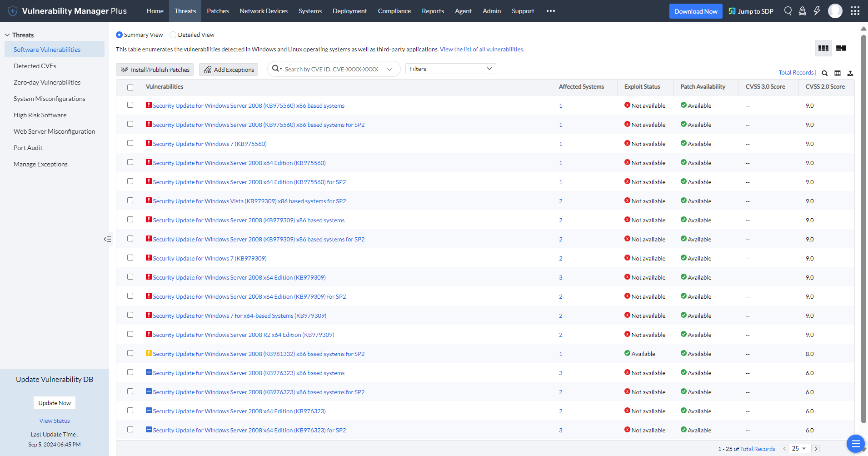Switch to the Patches tab
The width and height of the screenshot is (868, 456).
click(x=217, y=10)
